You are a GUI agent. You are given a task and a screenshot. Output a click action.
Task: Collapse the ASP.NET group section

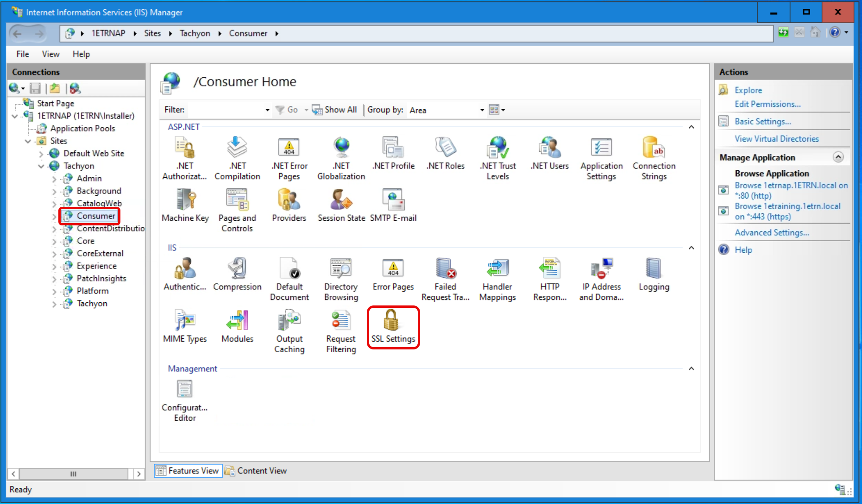(x=691, y=127)
